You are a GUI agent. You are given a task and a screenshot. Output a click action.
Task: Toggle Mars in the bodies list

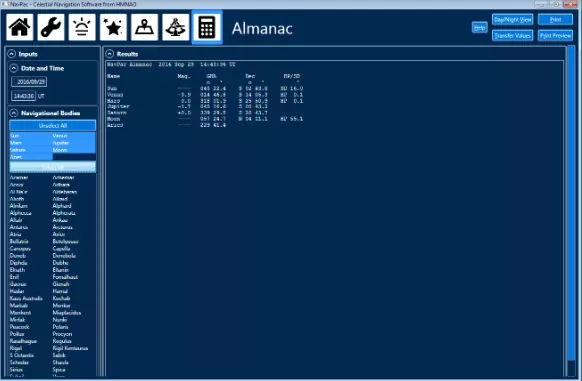point(31,143)
